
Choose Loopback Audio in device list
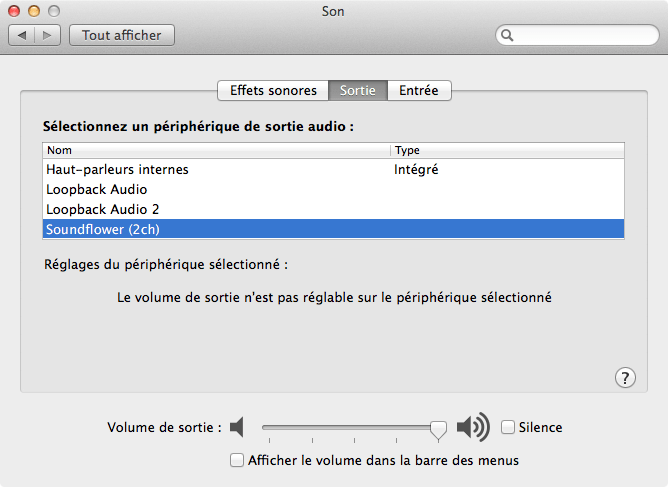point(97,190)
